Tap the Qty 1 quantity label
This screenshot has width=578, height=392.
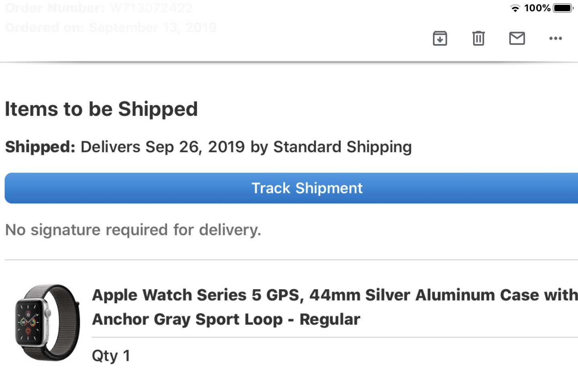point(111,356)
